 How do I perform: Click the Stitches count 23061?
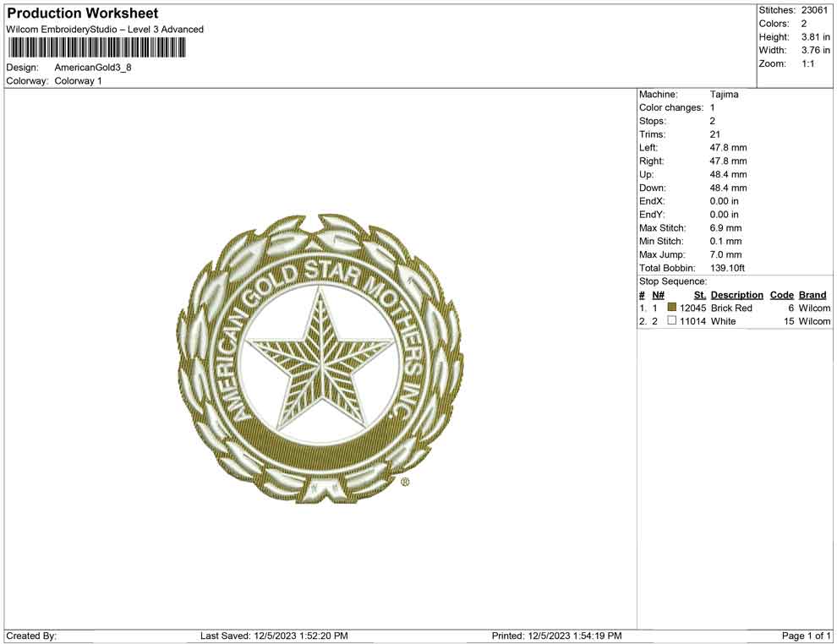tap(814, 10)
